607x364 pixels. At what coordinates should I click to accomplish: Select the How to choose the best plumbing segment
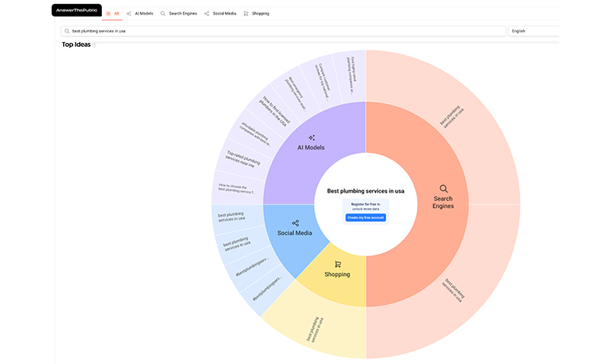236,189
